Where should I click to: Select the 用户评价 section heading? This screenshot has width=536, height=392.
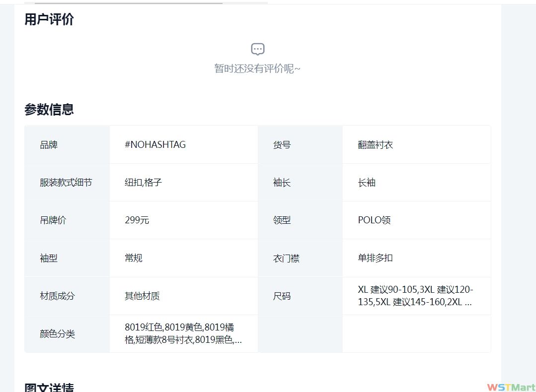pos(49,19)
